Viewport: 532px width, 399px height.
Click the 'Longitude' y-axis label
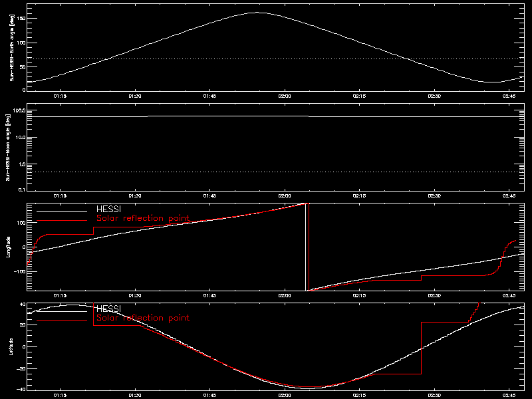point(8,247)
